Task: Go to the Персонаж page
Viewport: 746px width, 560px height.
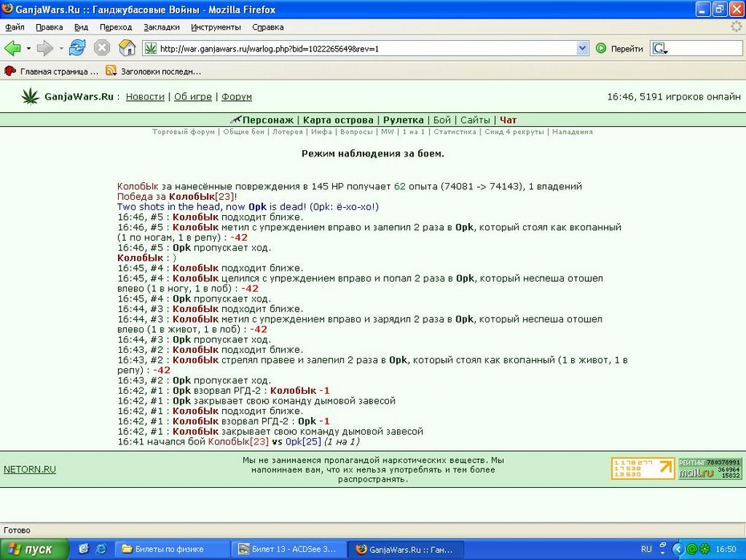Action: click(x=267, y=120)
